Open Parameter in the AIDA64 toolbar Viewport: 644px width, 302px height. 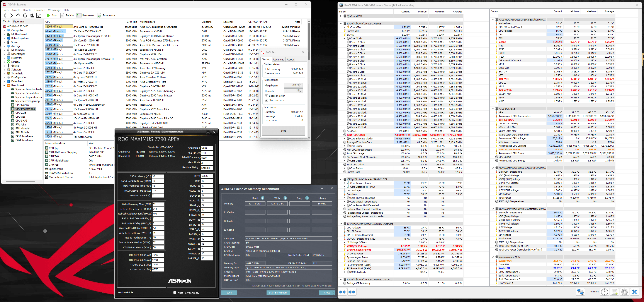[85, 15]
